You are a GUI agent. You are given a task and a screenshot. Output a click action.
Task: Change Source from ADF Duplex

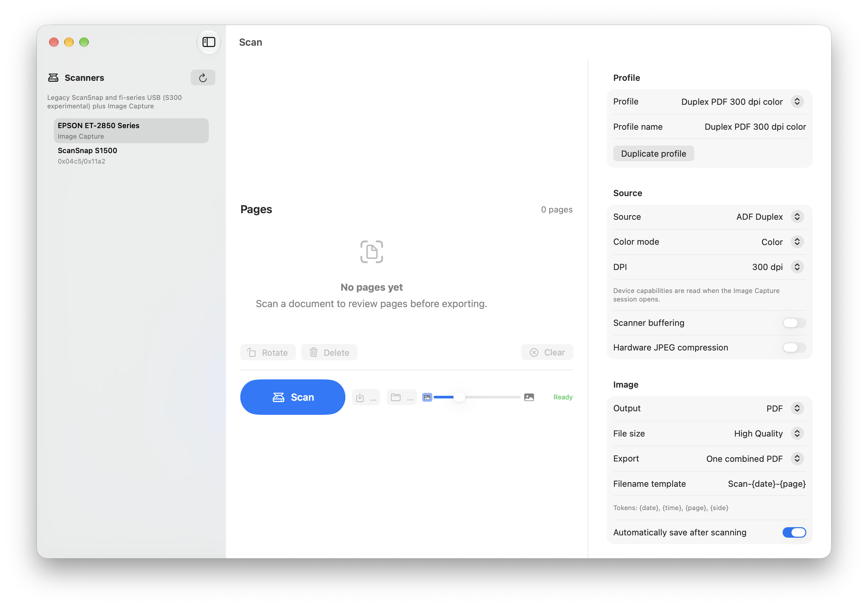click(797, 217)
